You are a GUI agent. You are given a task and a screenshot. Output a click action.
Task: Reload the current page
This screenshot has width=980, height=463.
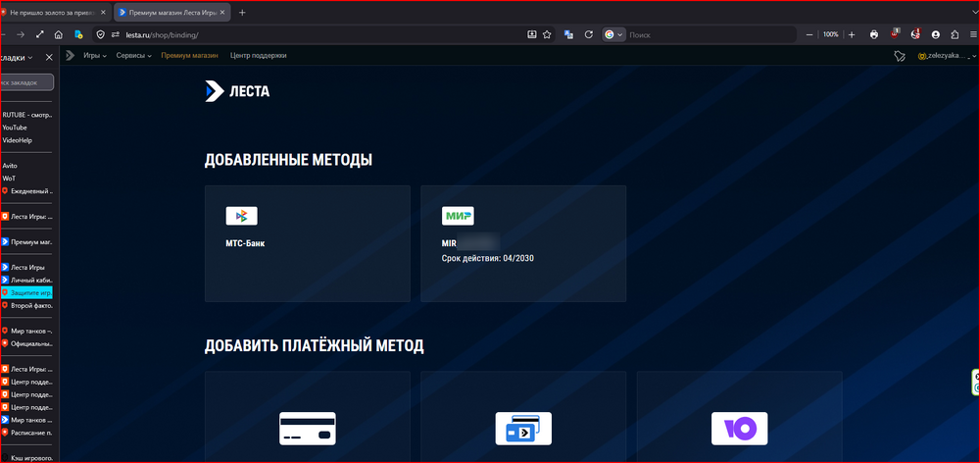click(x=588, y=35)
